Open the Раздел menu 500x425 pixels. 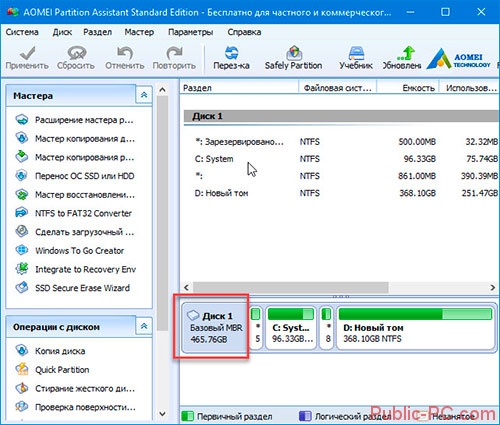point(97,32)
